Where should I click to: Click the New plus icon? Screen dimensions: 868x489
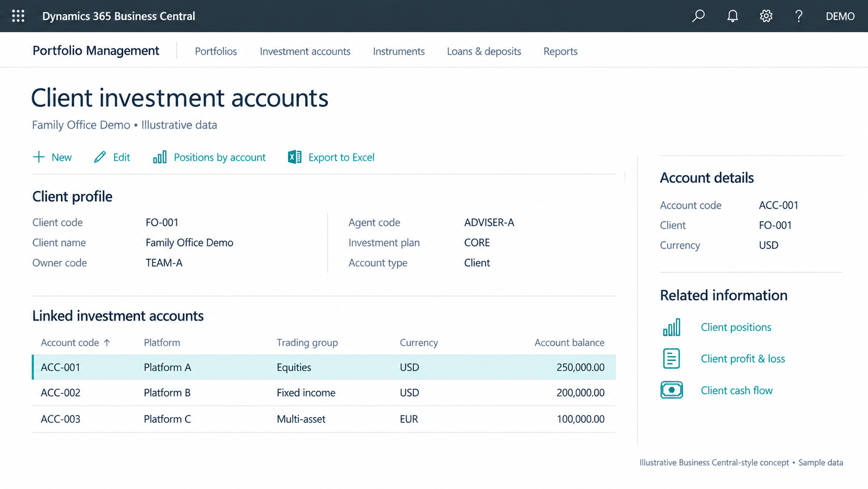(x=38, y=157)
